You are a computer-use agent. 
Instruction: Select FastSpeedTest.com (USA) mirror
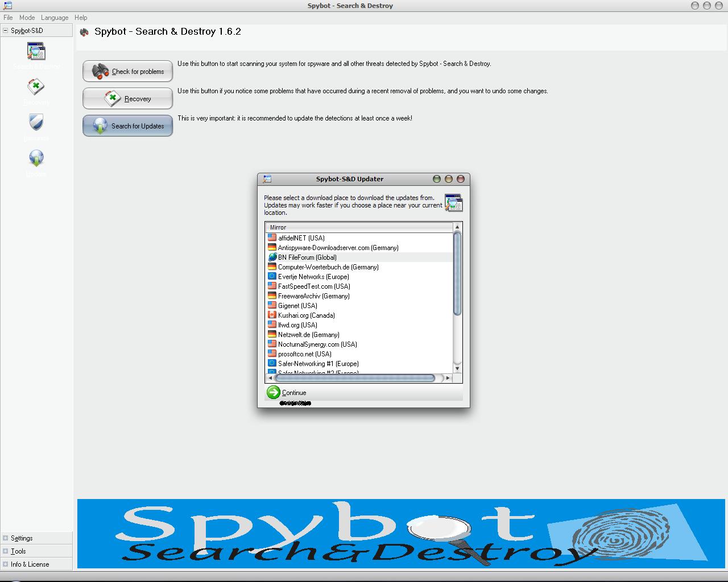click(x=359, y=286)
